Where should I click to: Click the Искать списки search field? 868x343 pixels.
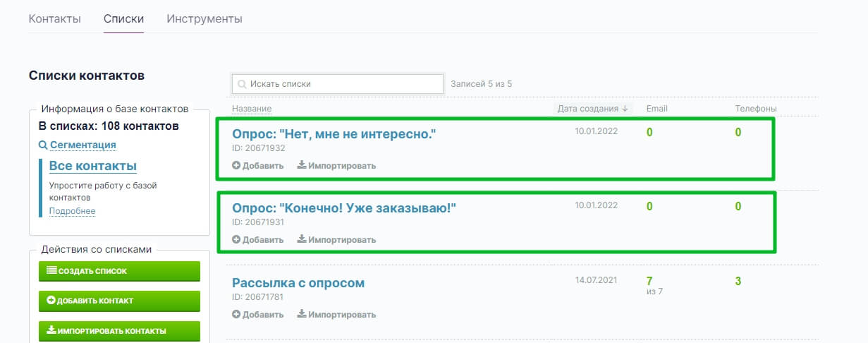click(338, 84)
